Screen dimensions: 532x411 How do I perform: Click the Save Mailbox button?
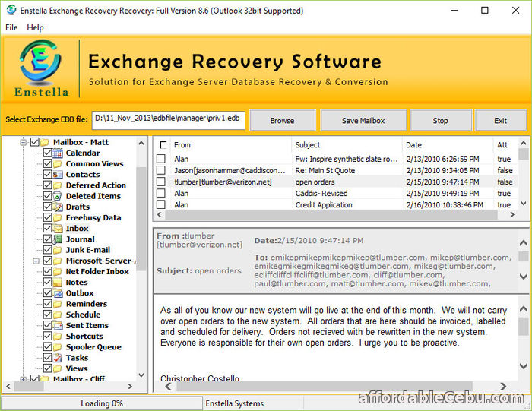363,120
